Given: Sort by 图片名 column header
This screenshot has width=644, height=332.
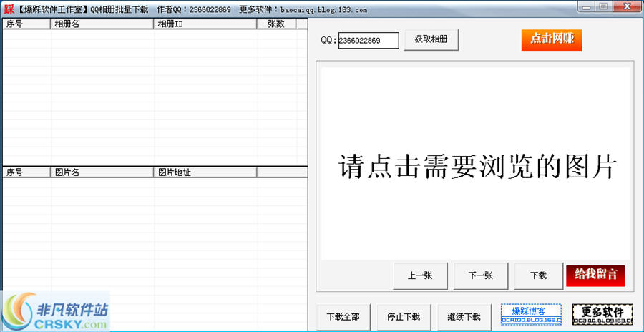Looking at the screenshot, I should (102, 172).
